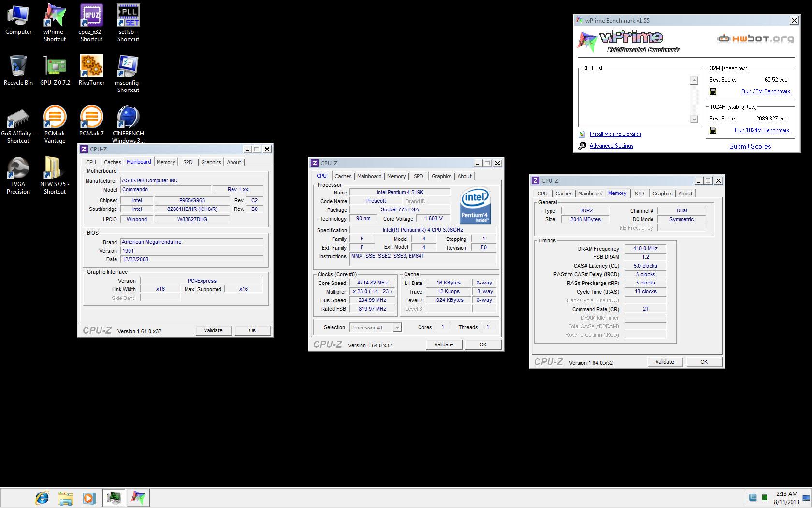Screen dimensions: 812x508
Task: Click the Core Voltage value 1.608 V
Action: click(434, 219)
